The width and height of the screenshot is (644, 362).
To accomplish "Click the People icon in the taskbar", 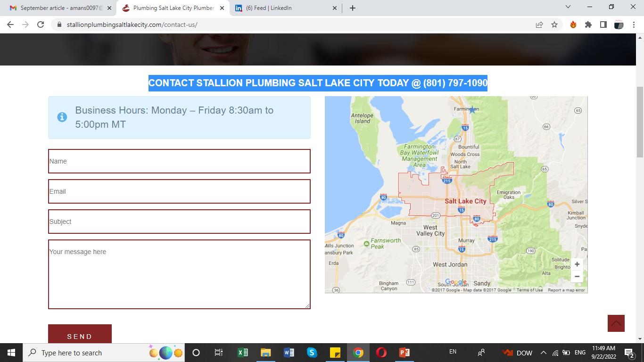I will [481, 353].
